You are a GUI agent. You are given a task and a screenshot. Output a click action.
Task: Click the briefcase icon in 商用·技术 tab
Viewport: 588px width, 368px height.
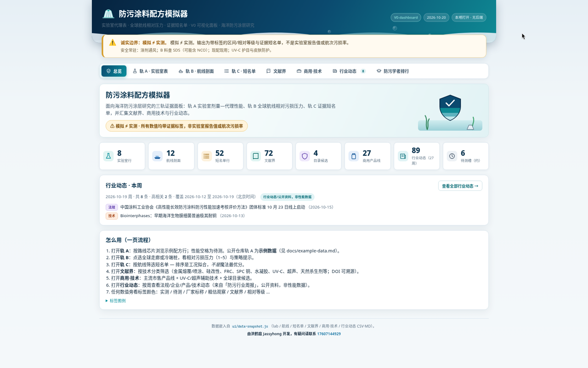[x=299, y=71]
